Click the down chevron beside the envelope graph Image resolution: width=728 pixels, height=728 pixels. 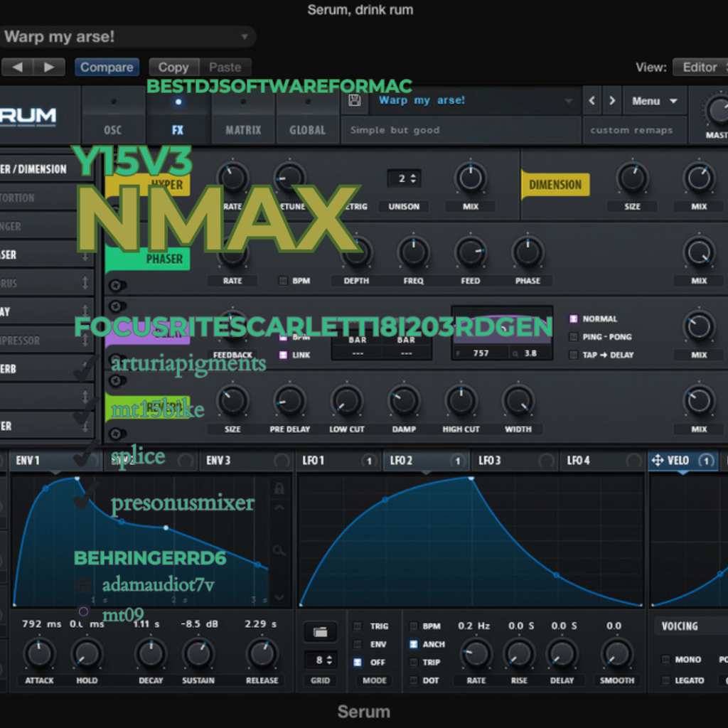pyautogui.click(x=279, y=597)
